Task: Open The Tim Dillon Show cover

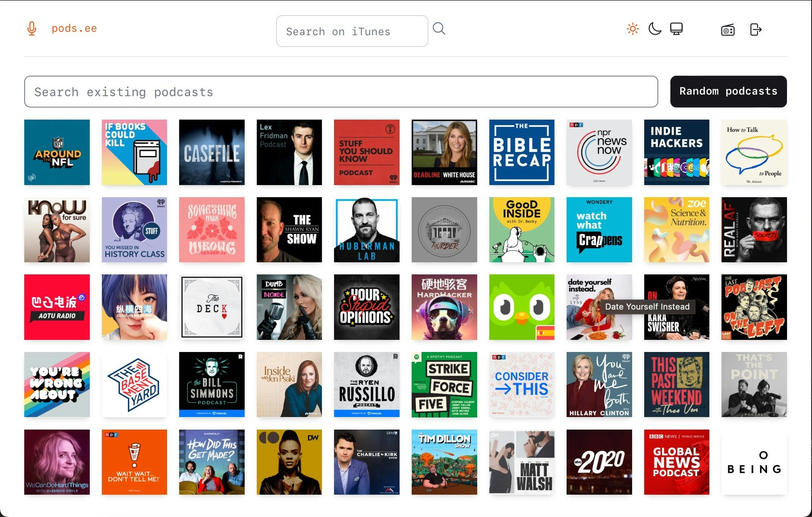Action: tap(444, 462)
